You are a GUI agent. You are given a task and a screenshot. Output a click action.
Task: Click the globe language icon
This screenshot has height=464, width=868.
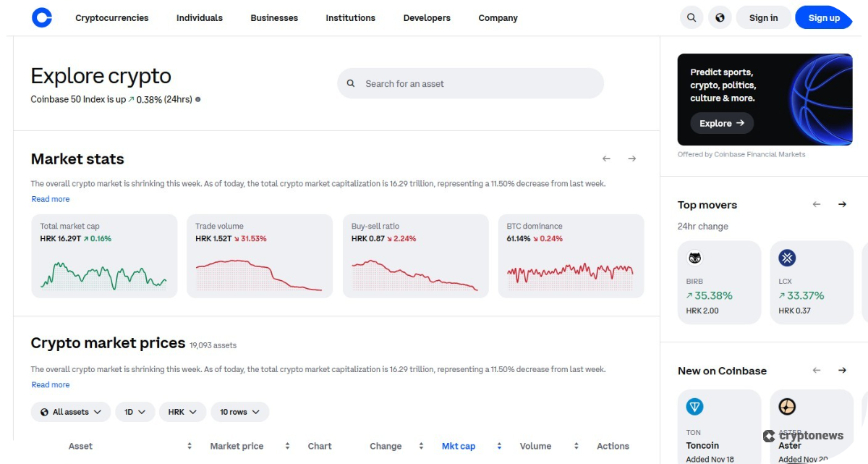(x=720, y=17)
